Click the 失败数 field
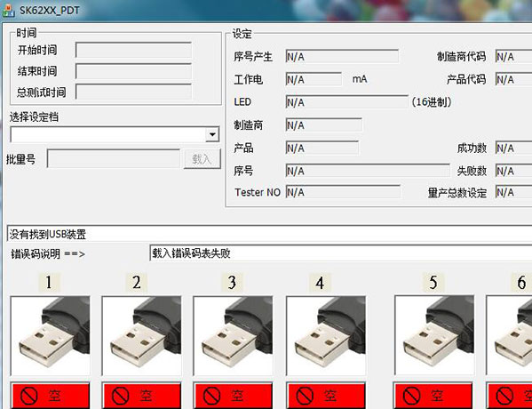 (513, 171)
